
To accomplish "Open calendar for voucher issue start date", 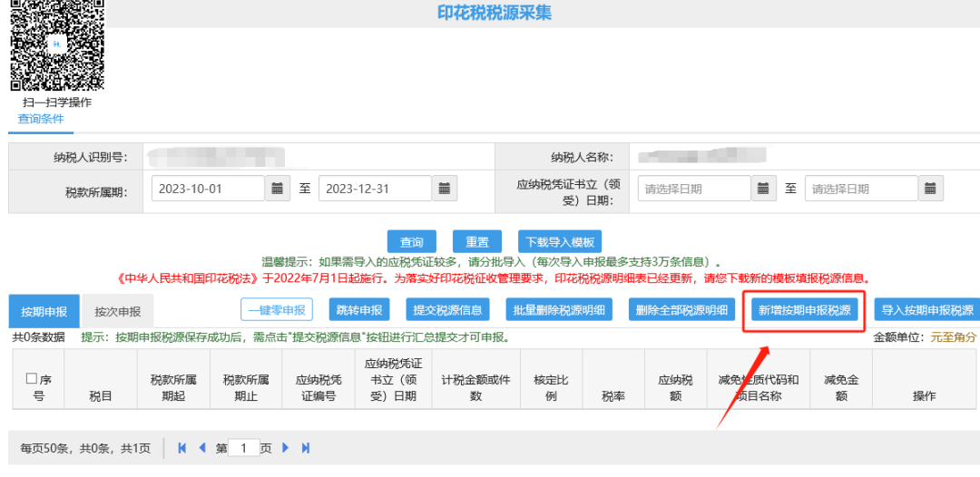I will coord(763,188).
